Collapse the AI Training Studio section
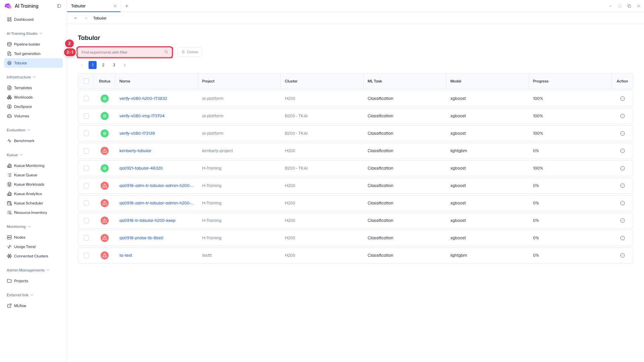 (x=24, y=34)
